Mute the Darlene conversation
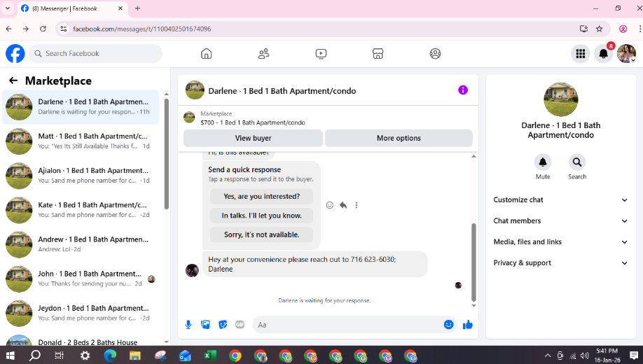 coord(543,162)
